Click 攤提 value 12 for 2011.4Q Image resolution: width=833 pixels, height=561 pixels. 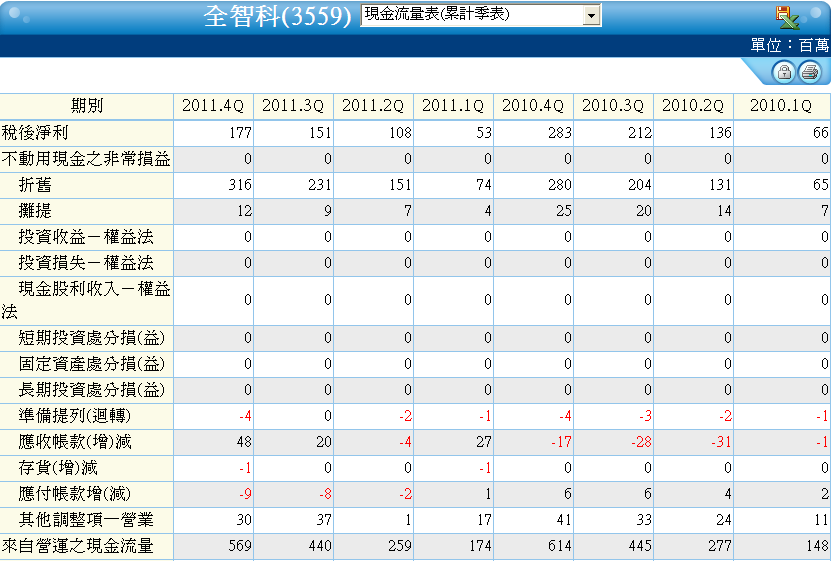pyautogui.click(x=244, y=211)
